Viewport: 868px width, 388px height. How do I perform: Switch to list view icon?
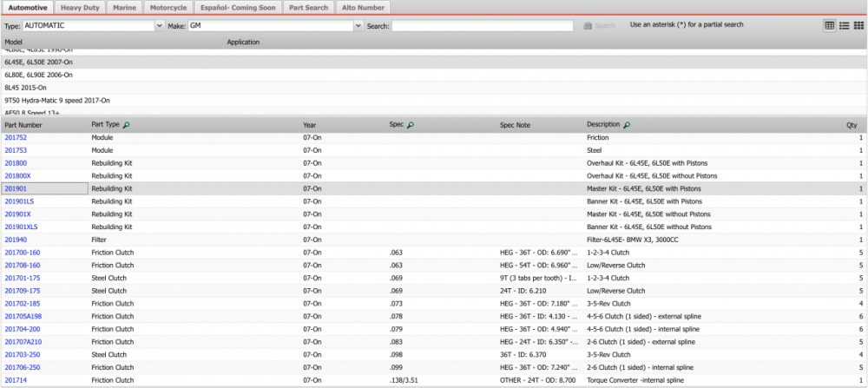pyautogui.click(x=844, y=26)
